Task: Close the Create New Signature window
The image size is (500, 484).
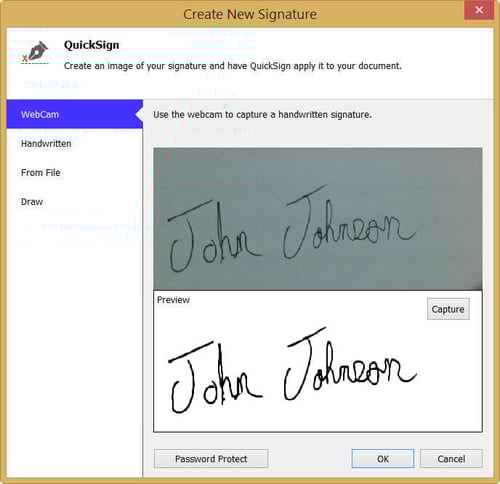Action: point(479,10)
